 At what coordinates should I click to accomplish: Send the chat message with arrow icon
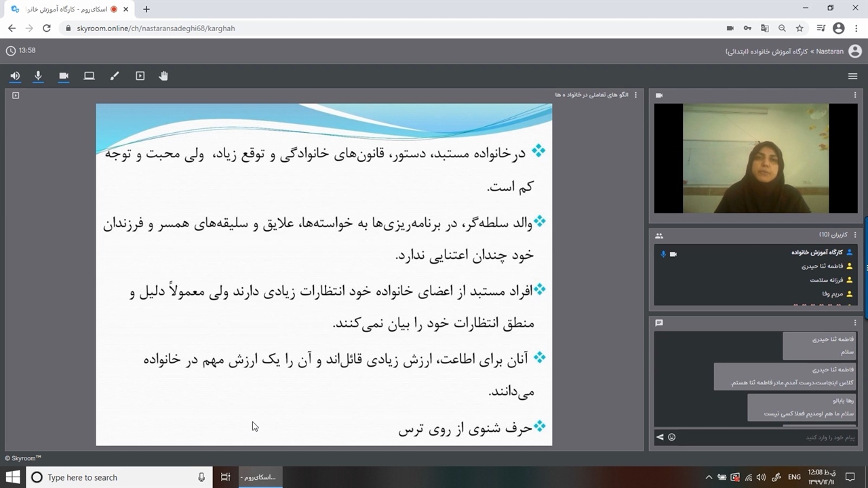[x=660, y=437]
